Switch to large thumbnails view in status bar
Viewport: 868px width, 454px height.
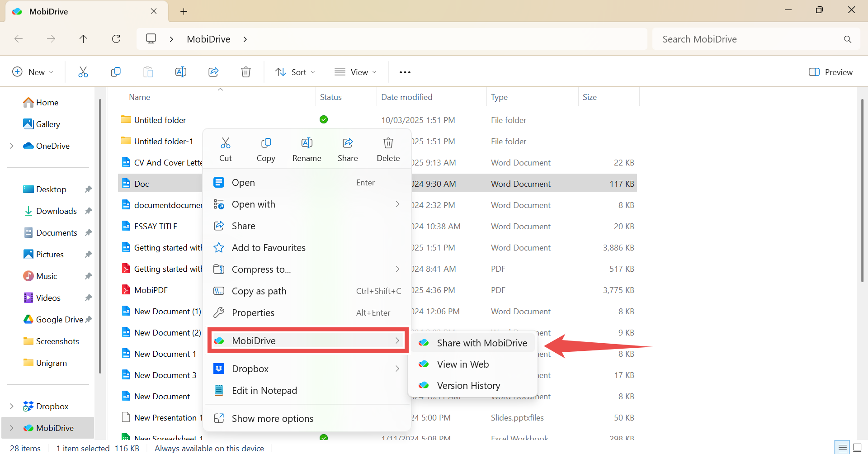click(857, 448)
